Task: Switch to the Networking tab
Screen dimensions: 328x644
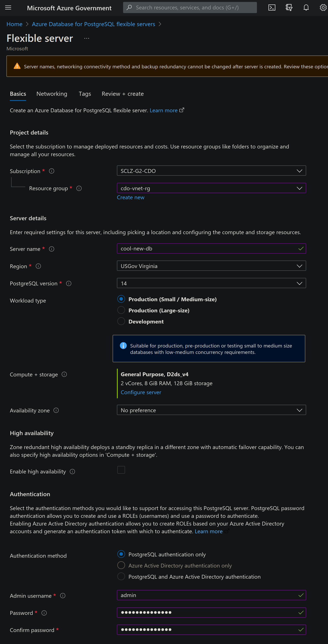Action: 52,94
